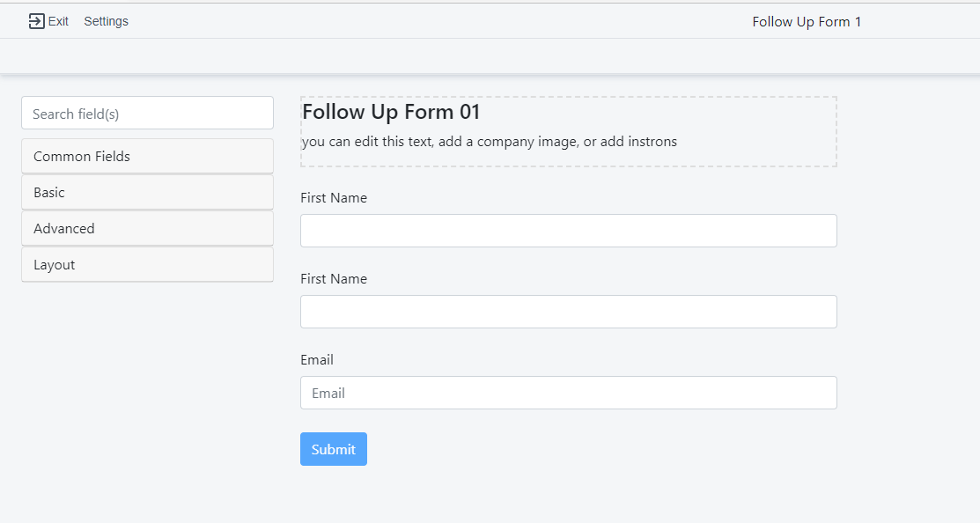Select the Email field label

(x=316, y=360)
